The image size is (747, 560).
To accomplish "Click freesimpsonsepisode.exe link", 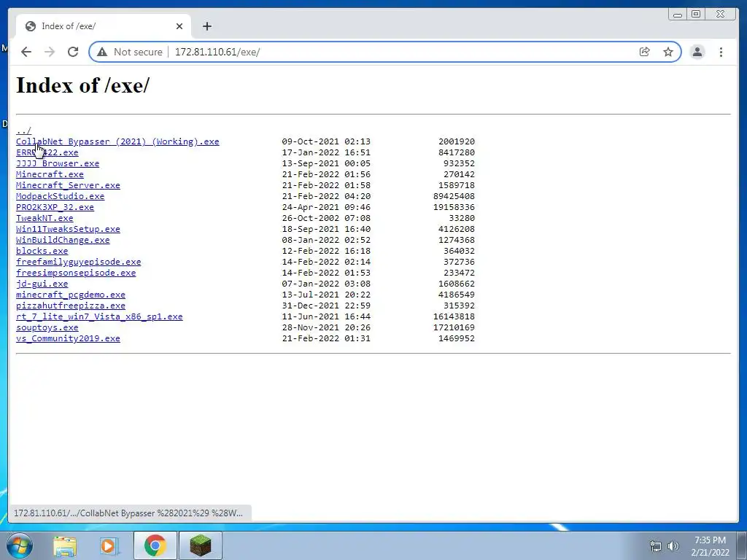I will (76, 273).
